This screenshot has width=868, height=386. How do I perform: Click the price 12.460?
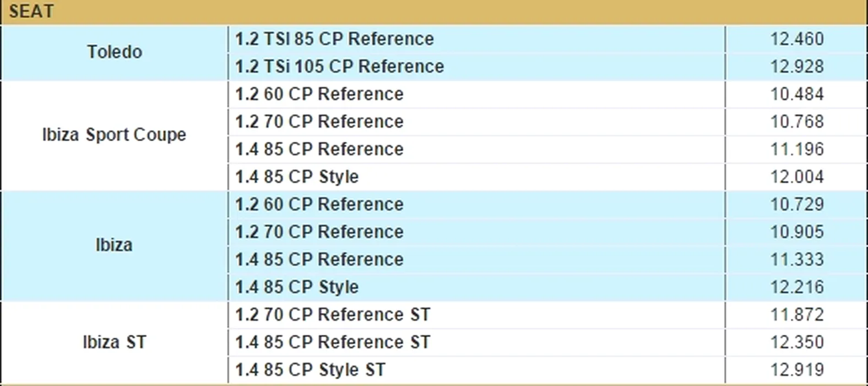[796, 39]
